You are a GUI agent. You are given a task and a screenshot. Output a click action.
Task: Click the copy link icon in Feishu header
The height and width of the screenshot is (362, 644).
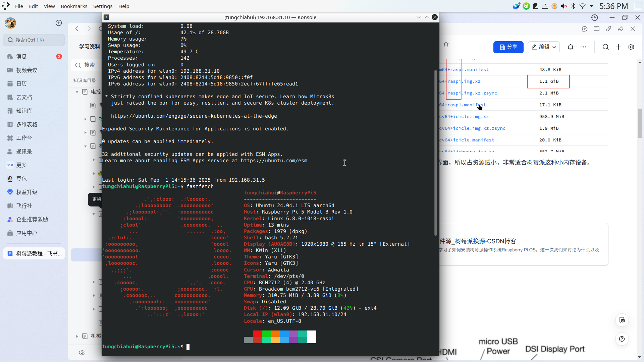click(x=608, y=29)
